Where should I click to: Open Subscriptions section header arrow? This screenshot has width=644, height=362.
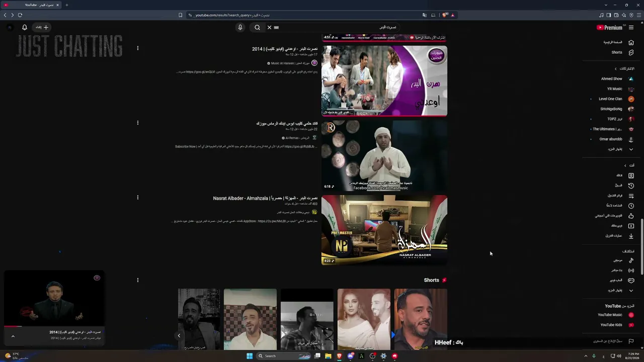tap(615, 69)
